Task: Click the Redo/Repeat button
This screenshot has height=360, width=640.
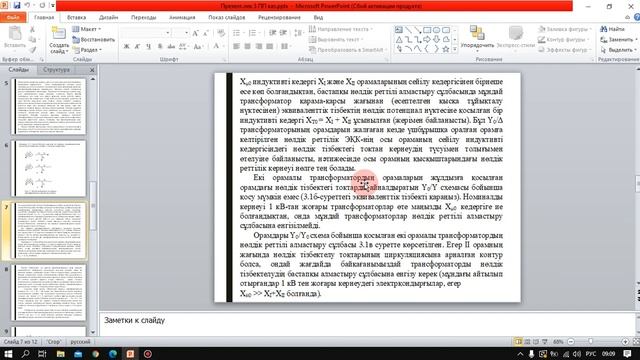Action: click(42, 6)
